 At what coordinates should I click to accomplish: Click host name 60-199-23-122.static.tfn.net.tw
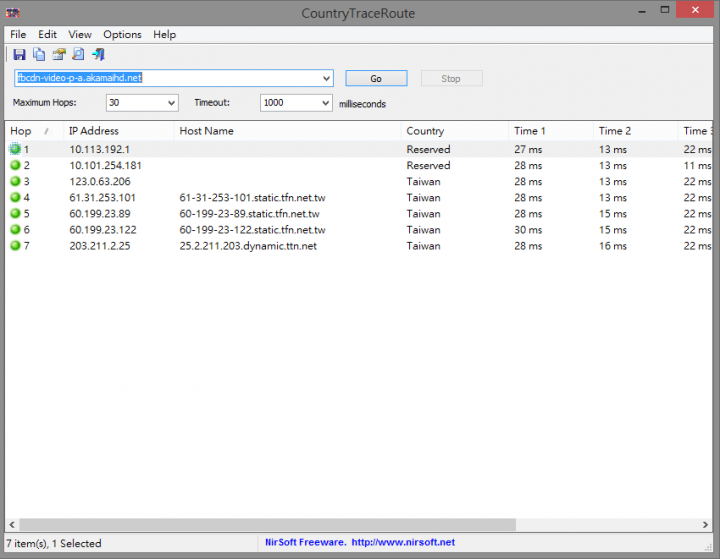252,230
